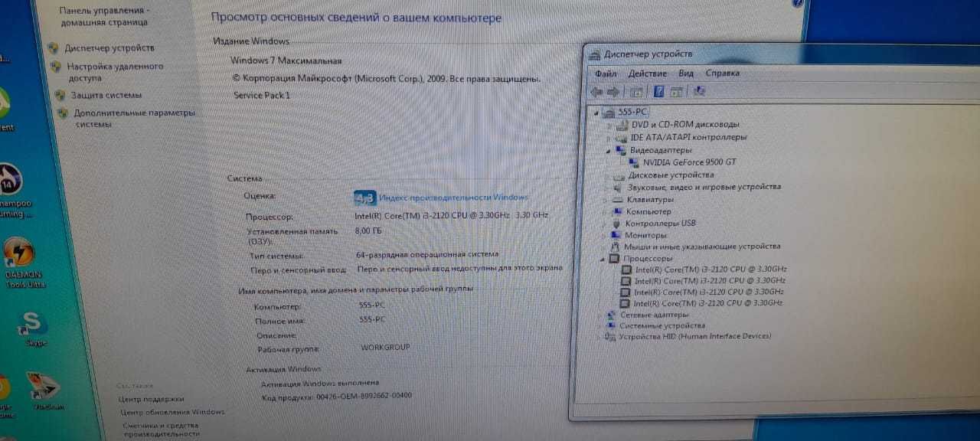Open Счетчики и средства производительности link

pos(161,430)
